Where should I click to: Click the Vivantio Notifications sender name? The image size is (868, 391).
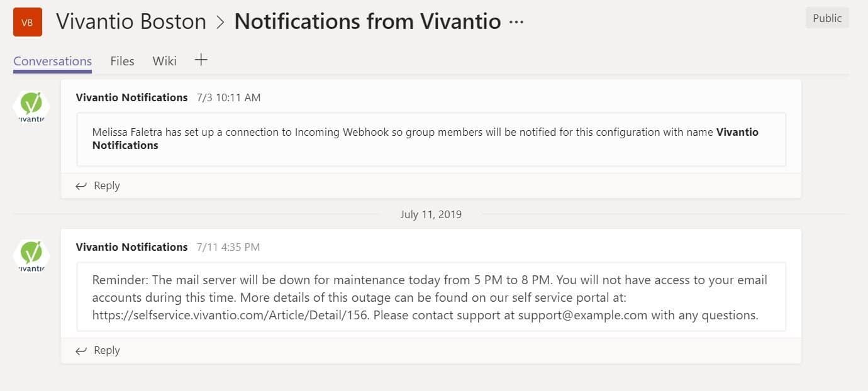coord(131,97)
